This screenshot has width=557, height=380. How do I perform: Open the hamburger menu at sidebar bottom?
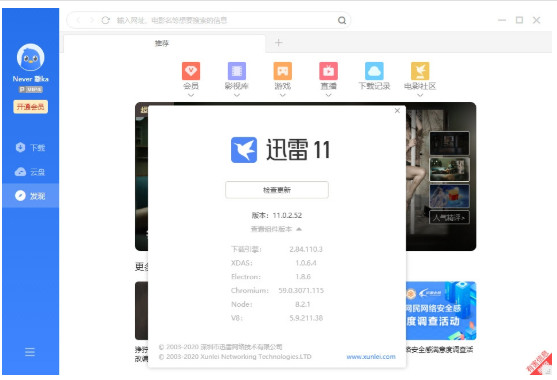click(30, 352)
